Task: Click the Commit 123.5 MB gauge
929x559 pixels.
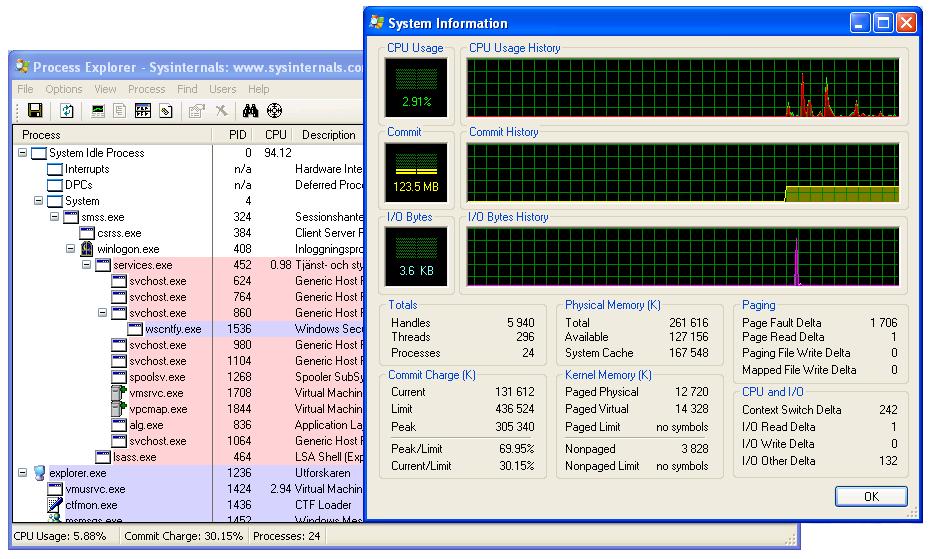Action: coord(416,172)
